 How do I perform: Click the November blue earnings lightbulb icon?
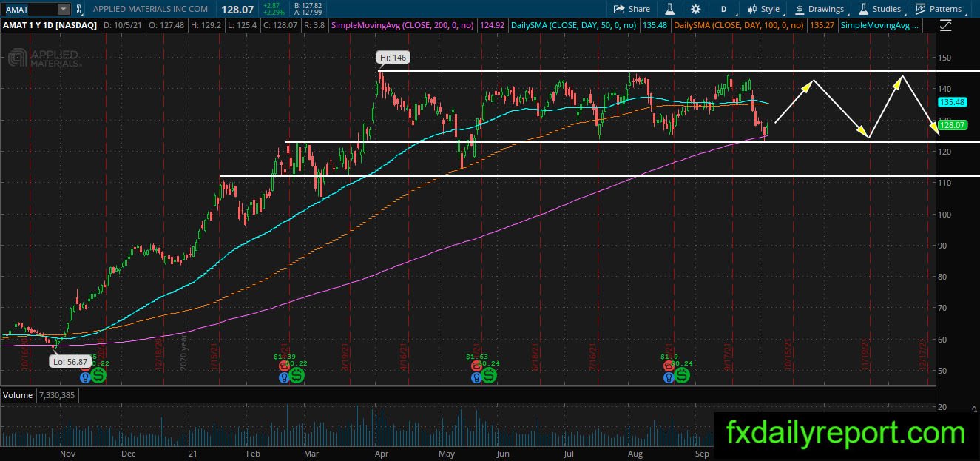(x=85, y=377)
